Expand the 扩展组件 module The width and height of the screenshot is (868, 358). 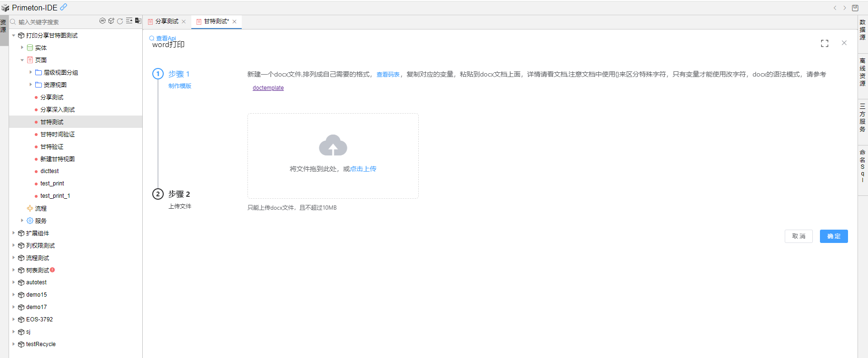pos(13,233)
